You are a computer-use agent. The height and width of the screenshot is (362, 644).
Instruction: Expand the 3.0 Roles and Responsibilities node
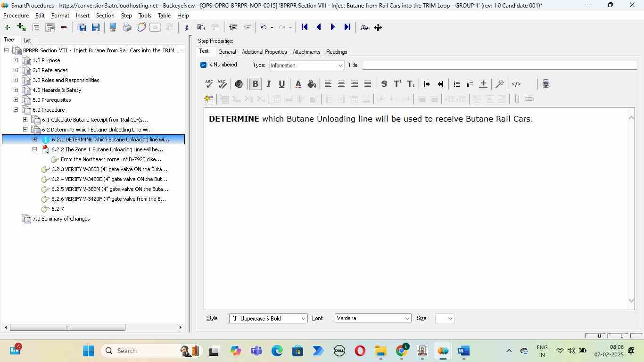(x=16, y=80)
